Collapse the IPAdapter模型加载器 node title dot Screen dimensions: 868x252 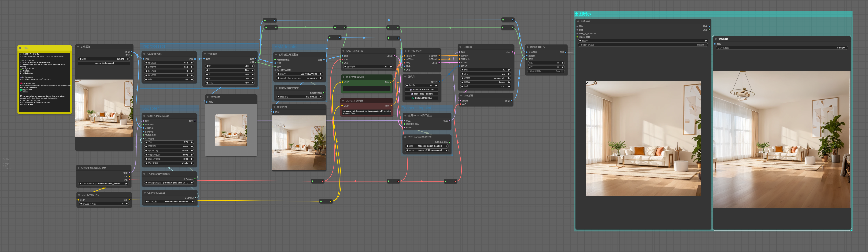click(144, 174)
